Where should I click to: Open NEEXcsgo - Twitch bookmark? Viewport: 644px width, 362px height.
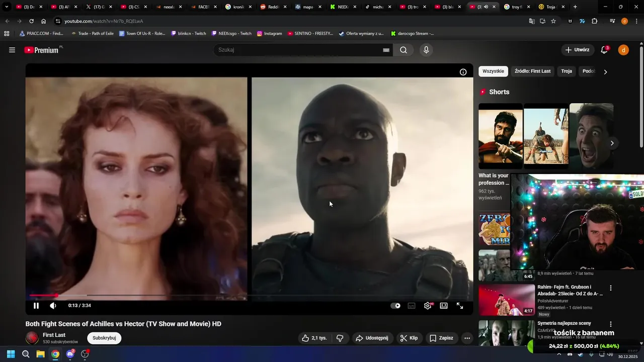(231, 34)
